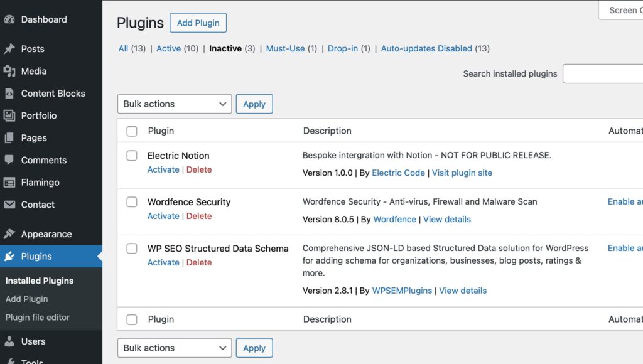The height and width of the screenshot is (364, 643).
Task: Activate WP SEO Structured Data Schema
Action: pyautogui.click(x=163, y=262)
